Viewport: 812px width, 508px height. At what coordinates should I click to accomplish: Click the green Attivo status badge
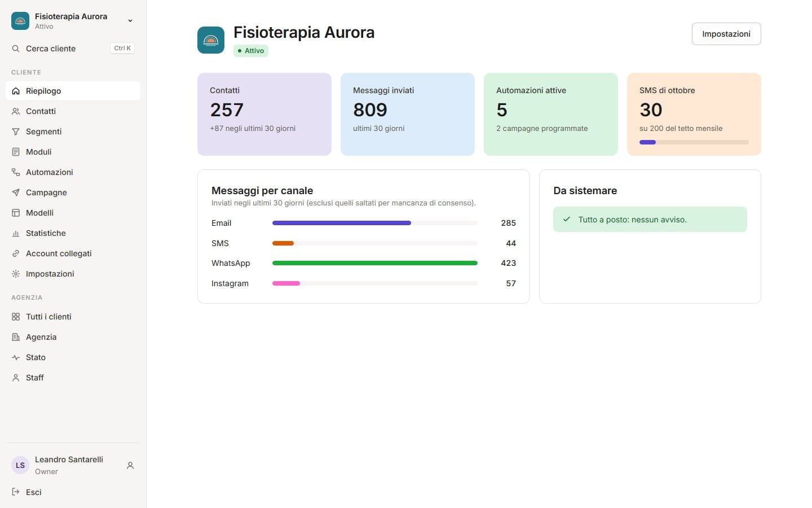(x=251, y=51)
